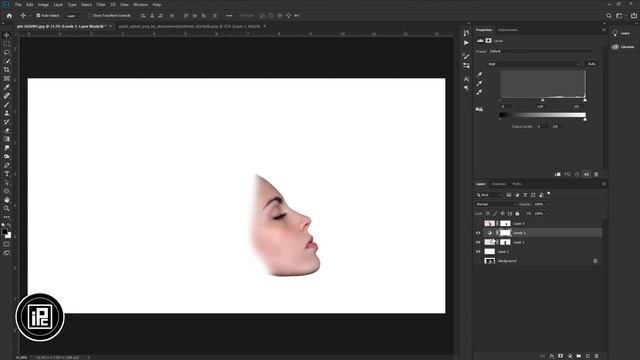Open the Libraries panel icon
This screenshot has width=640, height=360.
click(x=615, y=47)
